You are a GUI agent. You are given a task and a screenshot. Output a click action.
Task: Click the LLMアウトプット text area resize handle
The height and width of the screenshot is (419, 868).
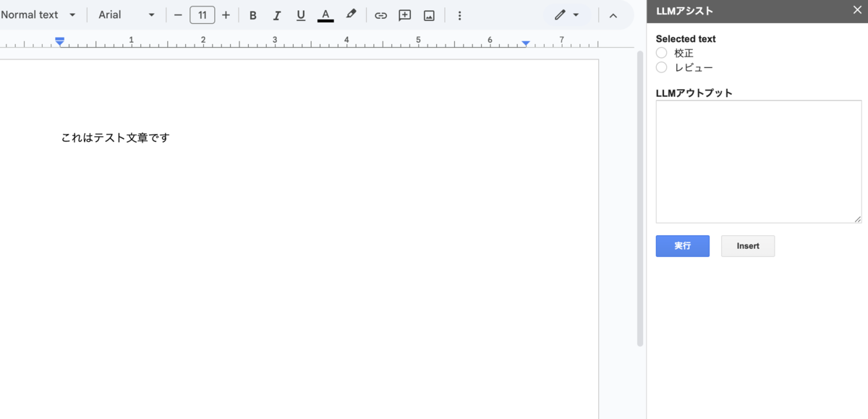point(858,219)
